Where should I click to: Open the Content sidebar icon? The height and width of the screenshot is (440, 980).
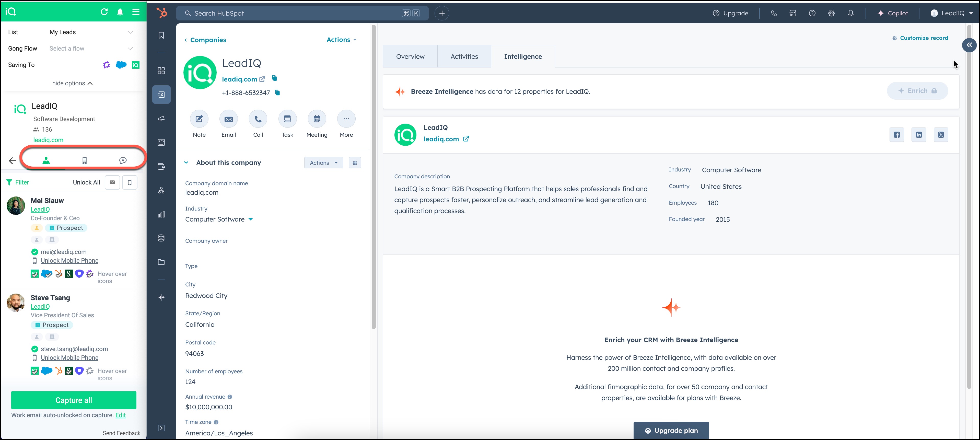click(161, 142)
